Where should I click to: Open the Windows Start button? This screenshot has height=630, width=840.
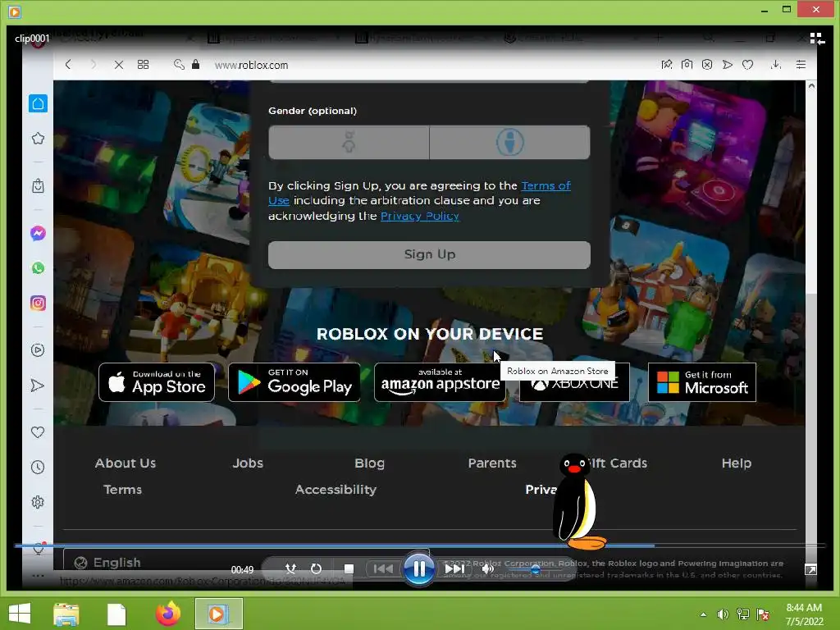coord(20,614)
